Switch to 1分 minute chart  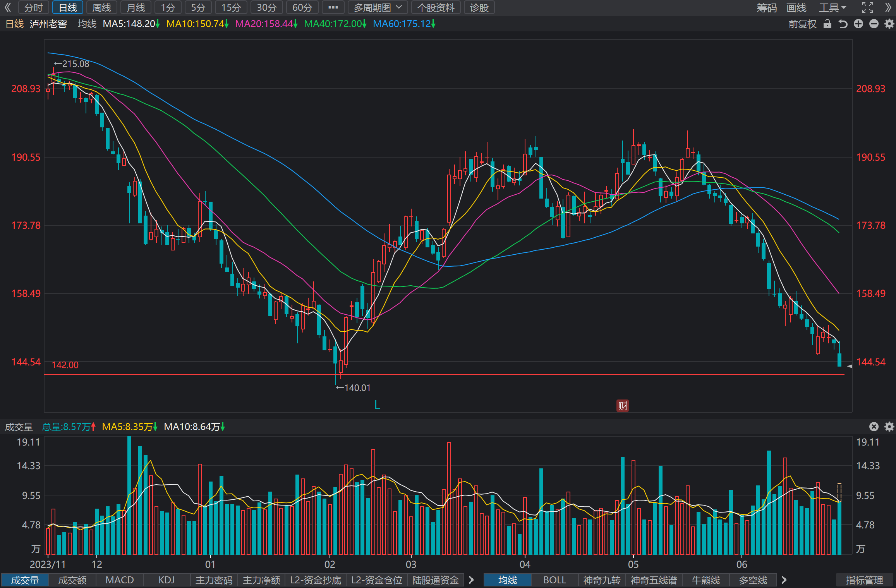point(168,7)
